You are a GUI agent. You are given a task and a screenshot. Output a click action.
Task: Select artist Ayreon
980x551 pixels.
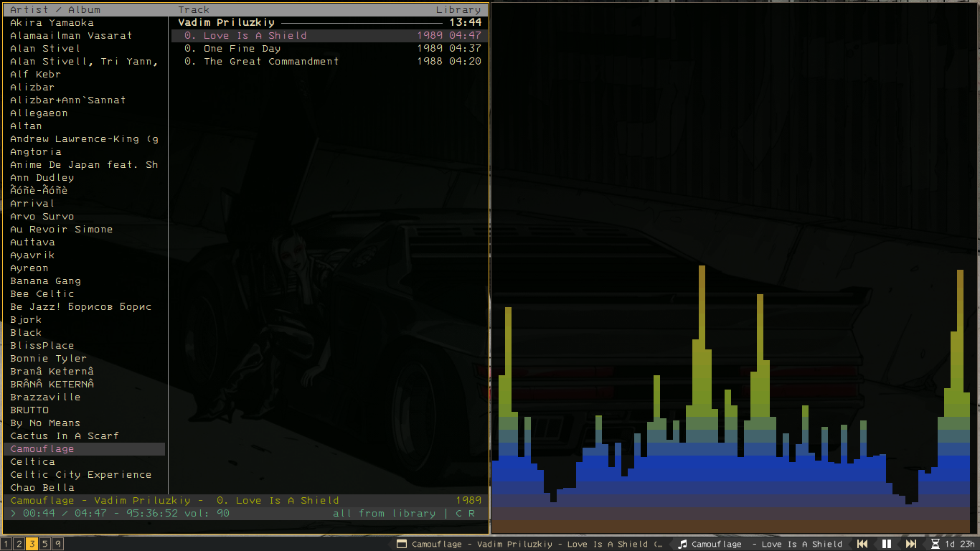29,268
